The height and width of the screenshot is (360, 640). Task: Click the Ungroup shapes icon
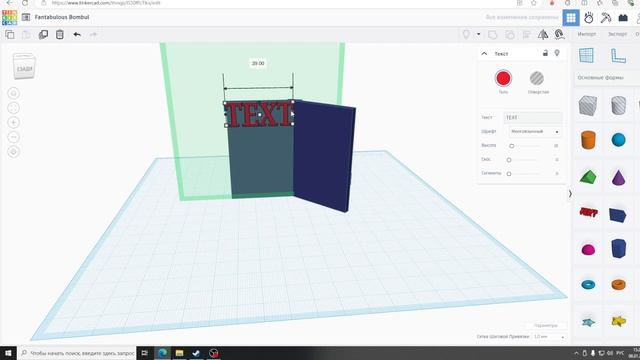pos(510,35)
